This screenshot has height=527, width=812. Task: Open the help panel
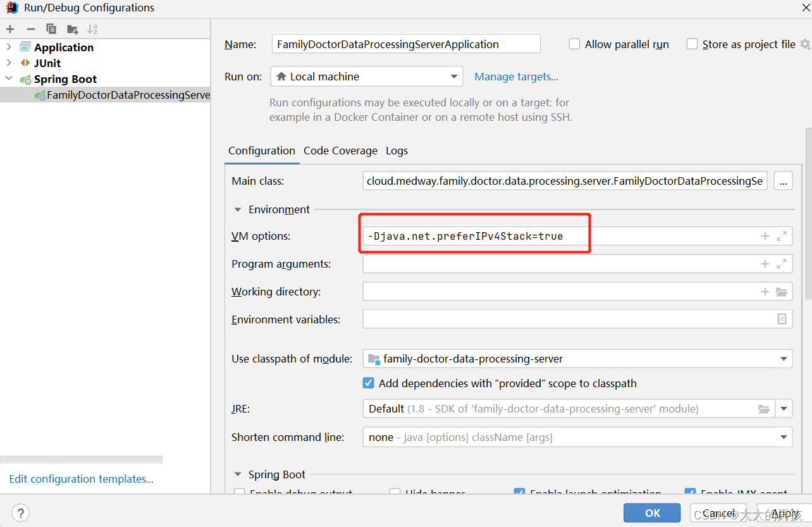pos(20,512)
